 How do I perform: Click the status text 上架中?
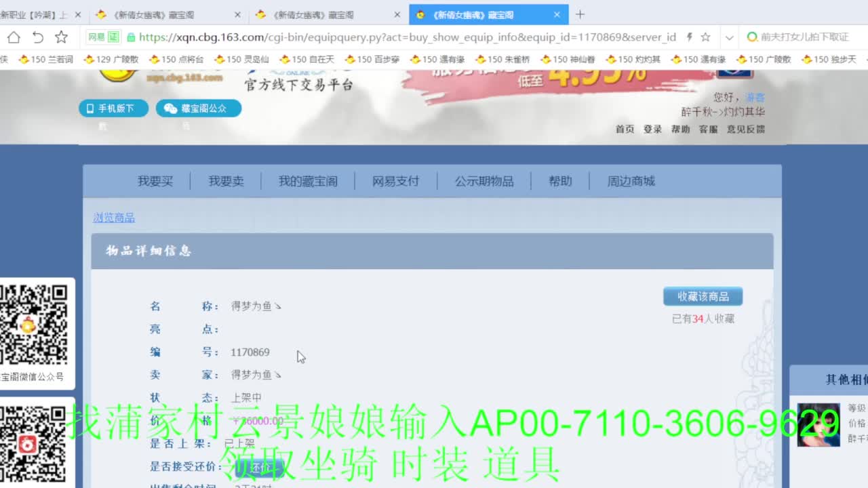point(246,397)
